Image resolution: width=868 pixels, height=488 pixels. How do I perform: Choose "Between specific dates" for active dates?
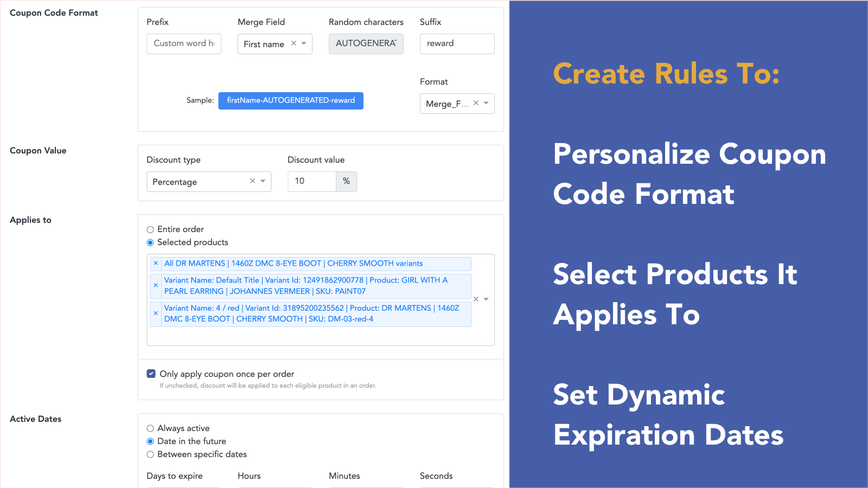pos(150,454)
